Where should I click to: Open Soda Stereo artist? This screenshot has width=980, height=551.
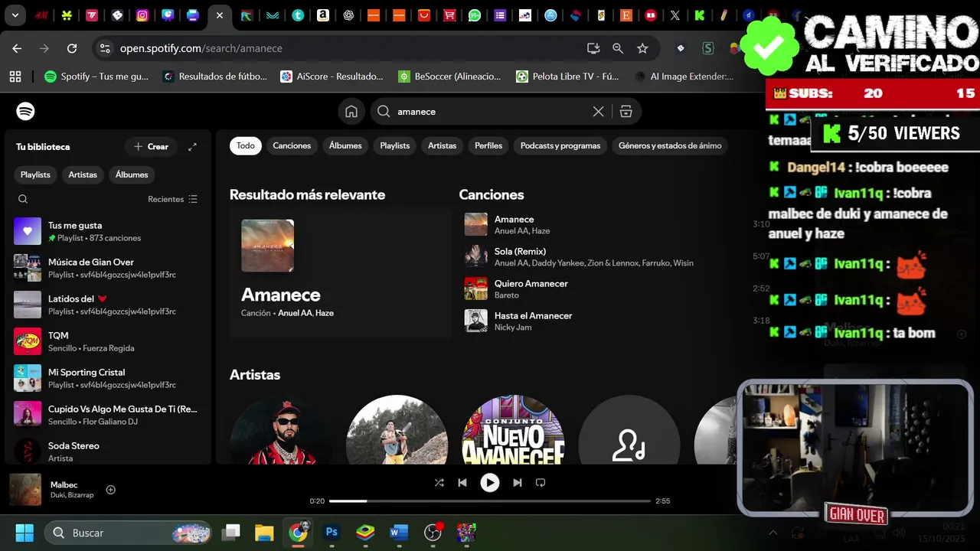[x=107, y=452]
